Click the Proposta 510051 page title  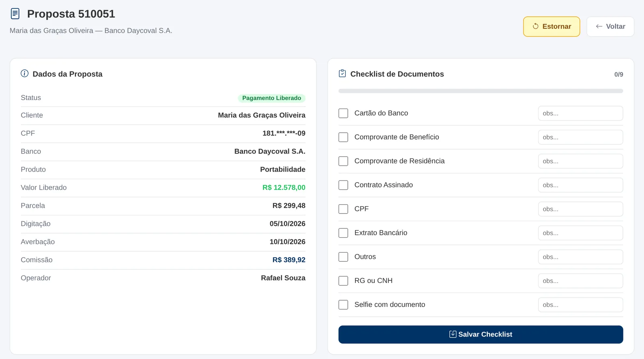click(x=71, y=14)
